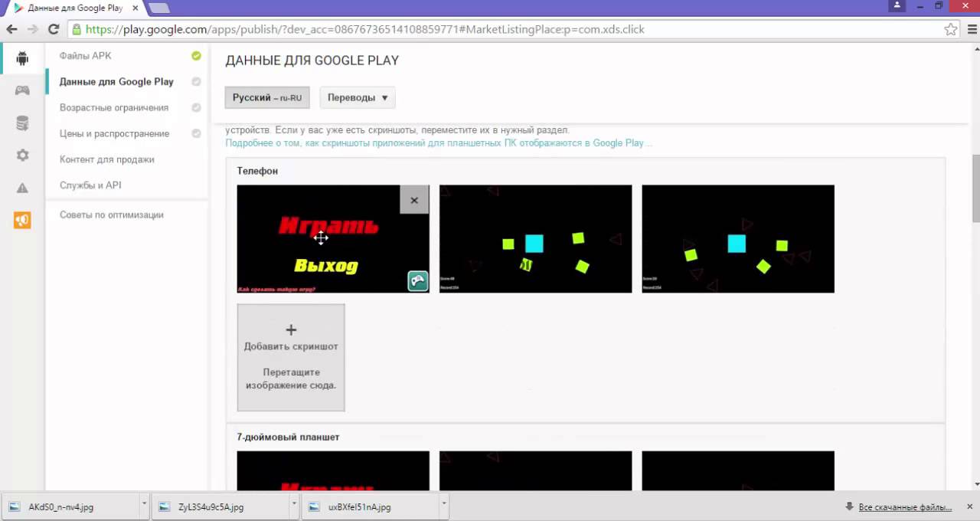
Task: Click the browser back arrow
Action: point(11,29)
